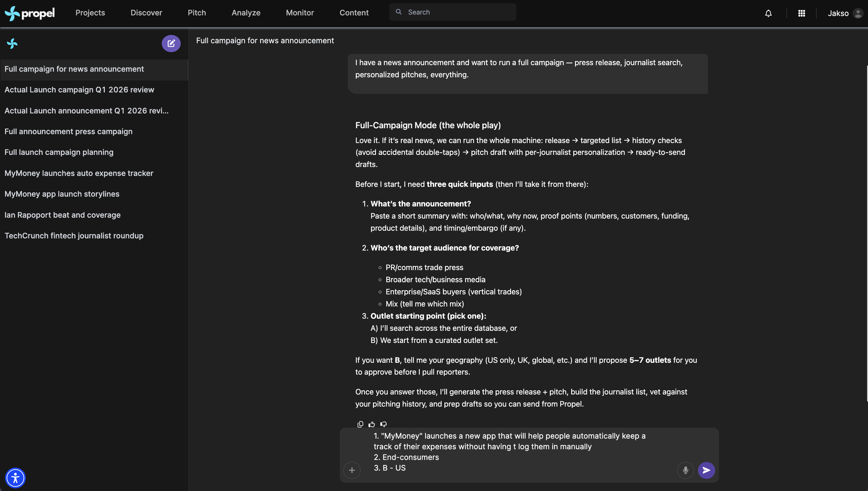Open the apps grid icon

(x=802, y=13)
